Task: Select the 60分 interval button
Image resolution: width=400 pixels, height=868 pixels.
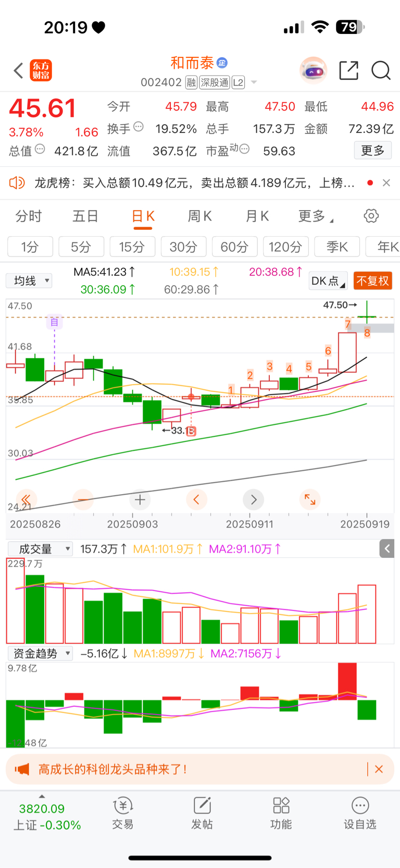Action: pyautogui.click(x=234, y=247)
